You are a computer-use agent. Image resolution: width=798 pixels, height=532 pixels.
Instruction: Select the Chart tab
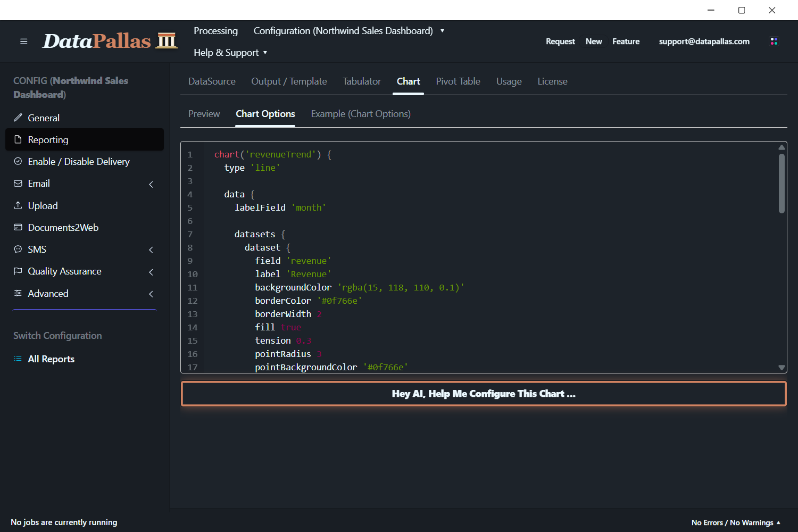click(408, 81)
